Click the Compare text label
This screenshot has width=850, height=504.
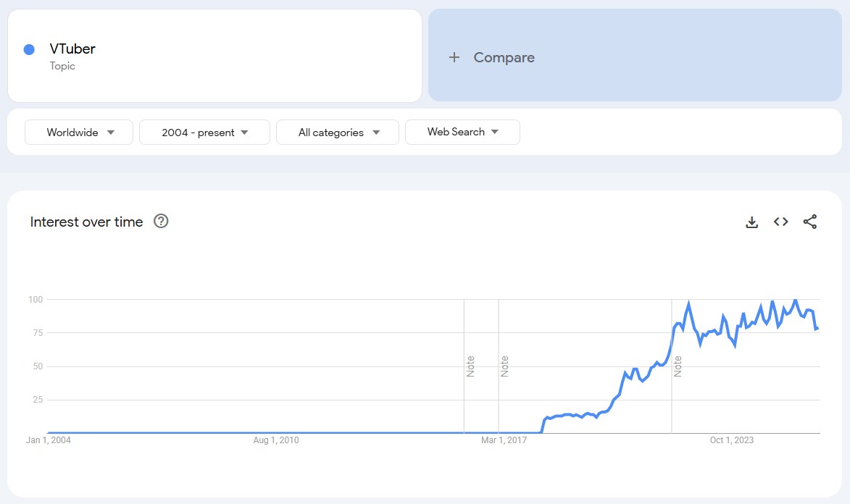[x=504, y=57]
